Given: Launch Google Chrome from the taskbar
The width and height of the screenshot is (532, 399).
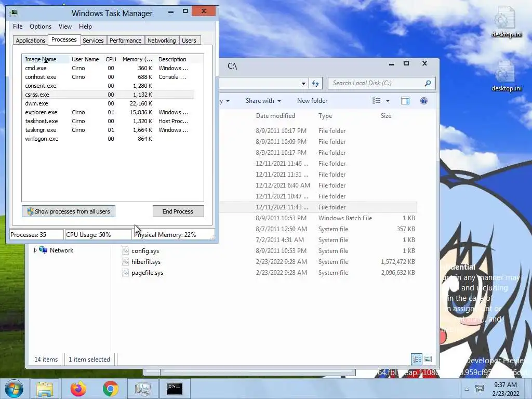Looking at the screenshot, I should pyautogui.click(x=110, y=389).
